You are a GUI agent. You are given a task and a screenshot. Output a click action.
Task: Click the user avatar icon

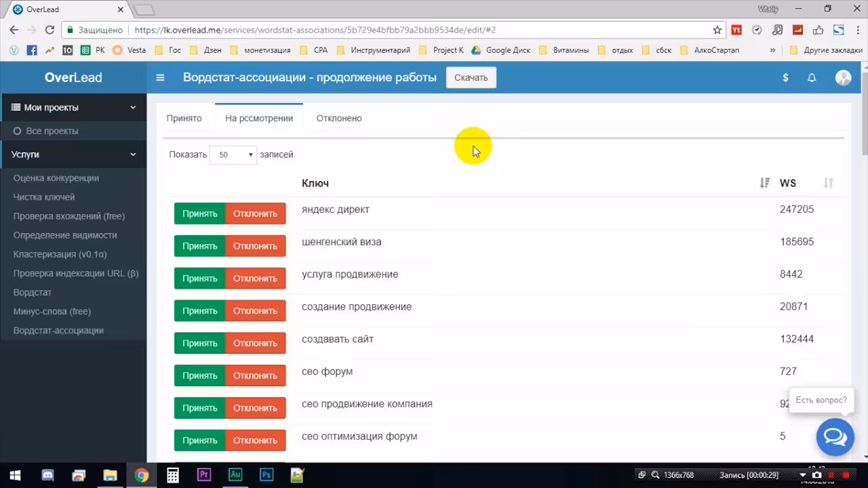843,77
